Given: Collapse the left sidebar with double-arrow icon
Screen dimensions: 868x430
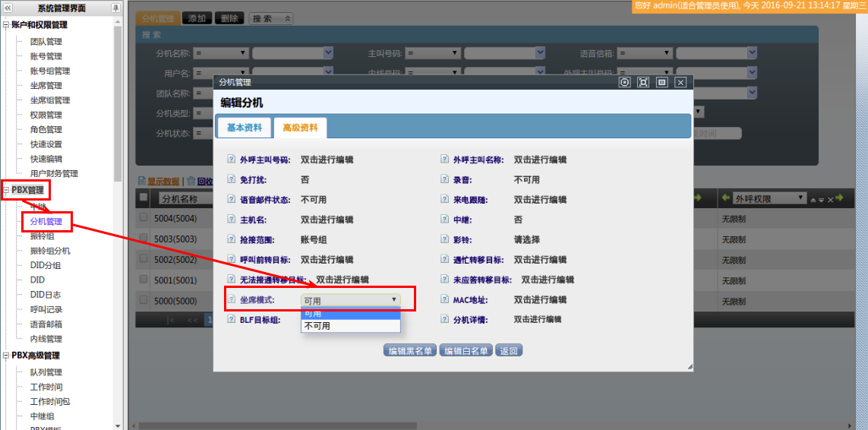Looking at the screenshot, I should click(x=8, y=8).
